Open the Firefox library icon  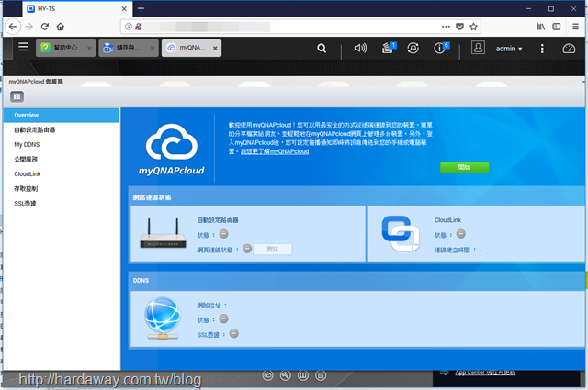541,27
